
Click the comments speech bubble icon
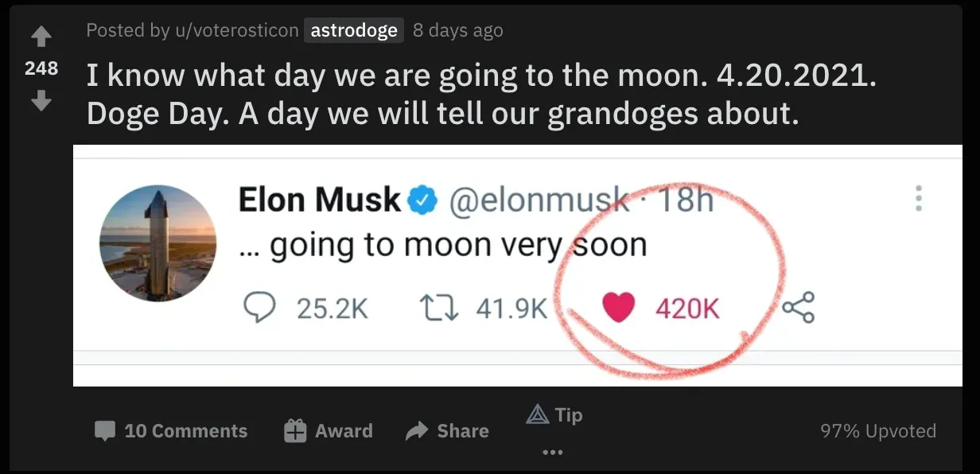(107, 430)
